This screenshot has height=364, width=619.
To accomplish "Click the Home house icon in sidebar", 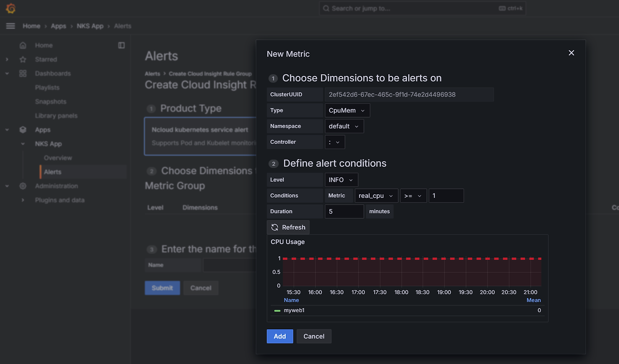I will coord(23,45).
